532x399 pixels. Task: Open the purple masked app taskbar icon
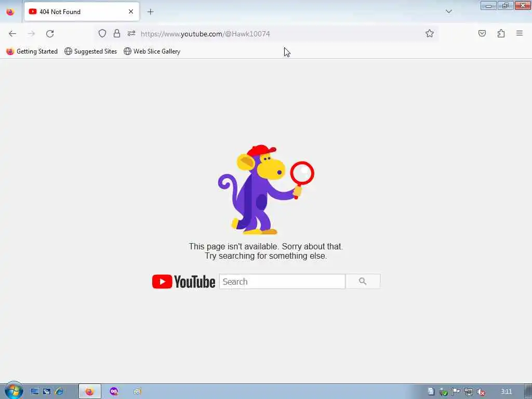tap(114, 392)
